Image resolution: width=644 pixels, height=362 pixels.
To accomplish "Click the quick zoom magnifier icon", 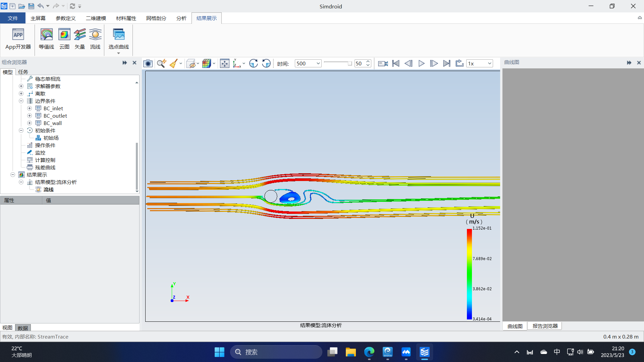I will click(161, 63).
